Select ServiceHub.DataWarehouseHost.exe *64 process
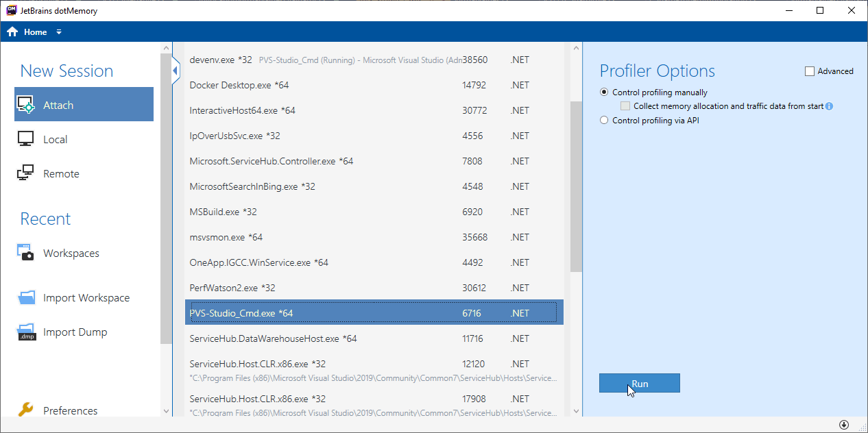The image size is (868, 433). [x=374, y=338]
